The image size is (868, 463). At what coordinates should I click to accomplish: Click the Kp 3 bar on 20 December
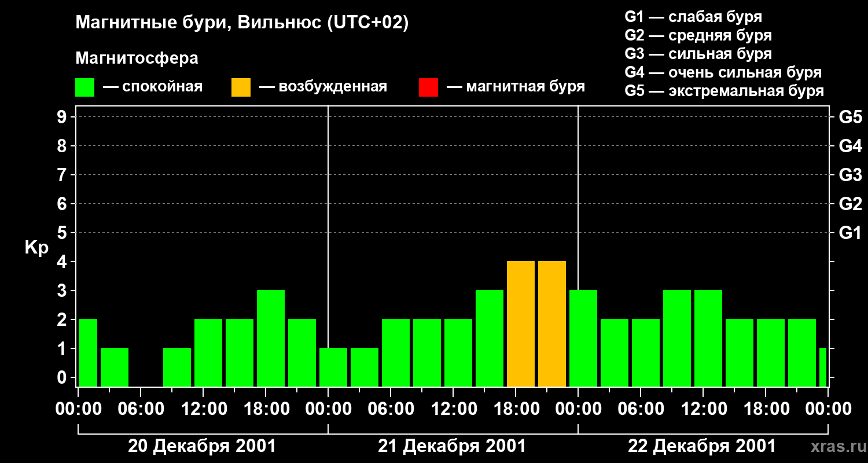271,338
